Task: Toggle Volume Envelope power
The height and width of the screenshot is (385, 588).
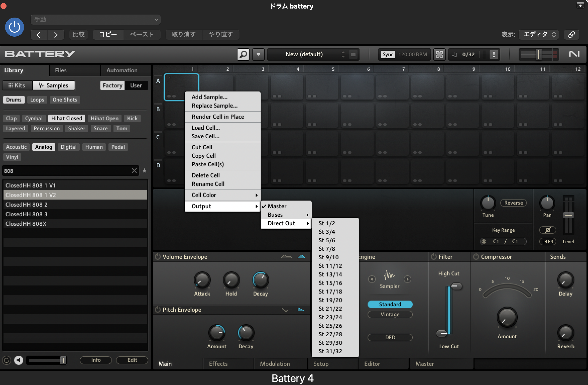Action: point(158,257)
